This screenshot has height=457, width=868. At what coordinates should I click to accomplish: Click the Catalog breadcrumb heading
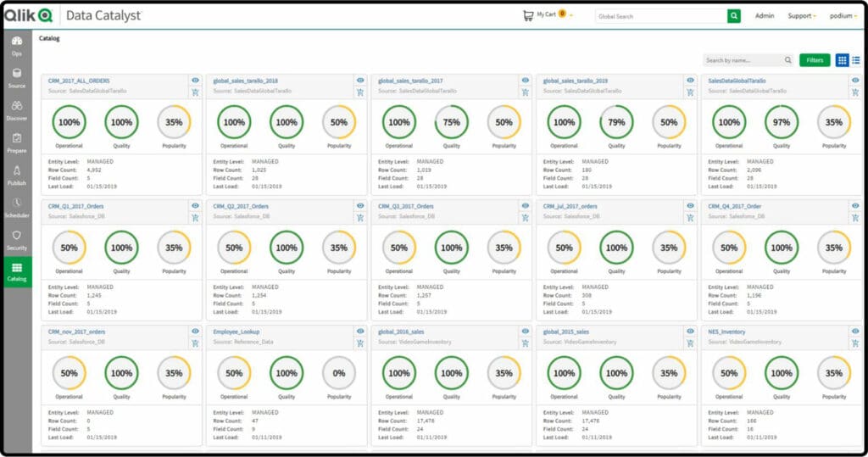pos(49,38)
